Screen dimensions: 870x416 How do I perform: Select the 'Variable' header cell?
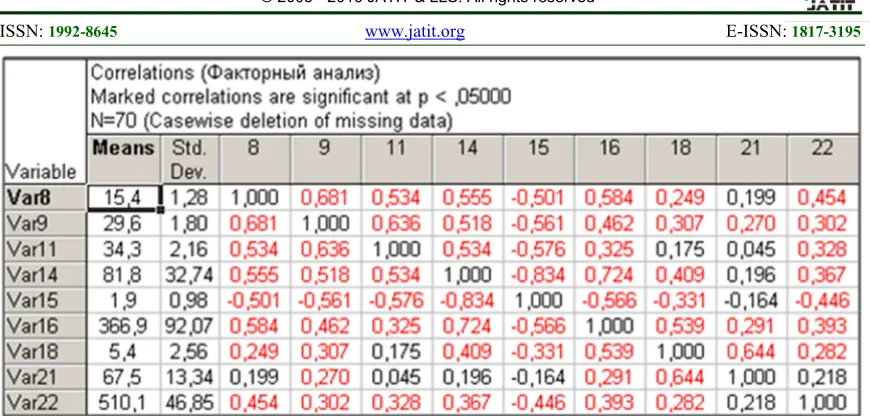point(44,121)
